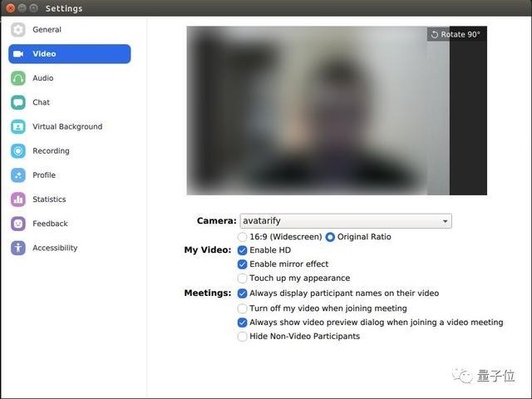This screenshot has height=399, width=532.
Task: Select the Feedback smiley icon
Action: click(18, 224)
